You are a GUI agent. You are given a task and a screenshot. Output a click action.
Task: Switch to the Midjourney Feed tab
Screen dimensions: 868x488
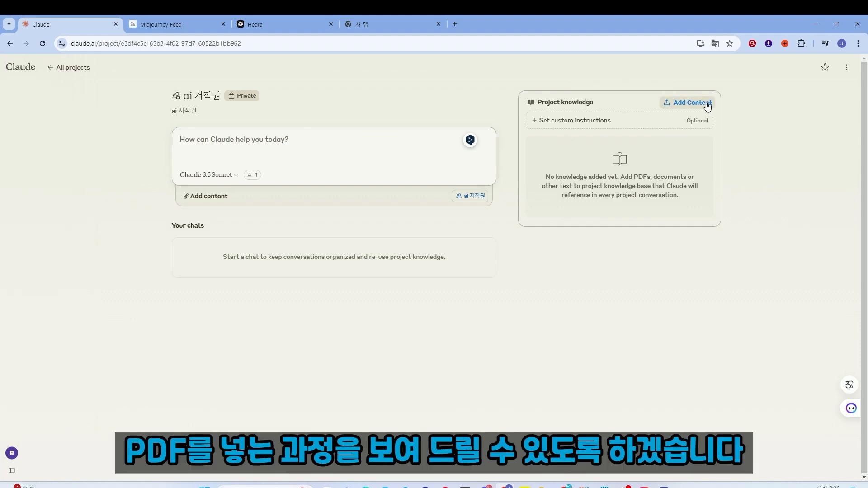coord(176,24)
